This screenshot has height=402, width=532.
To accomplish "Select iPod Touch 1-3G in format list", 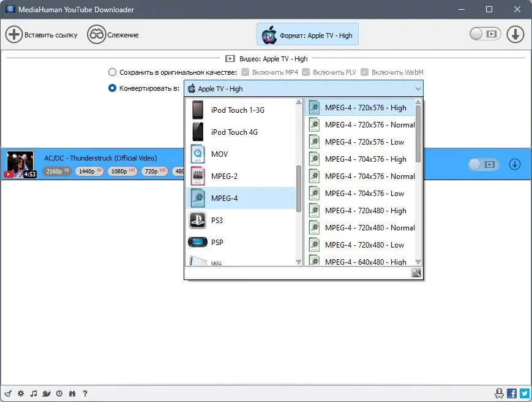I will click(241, 110).
